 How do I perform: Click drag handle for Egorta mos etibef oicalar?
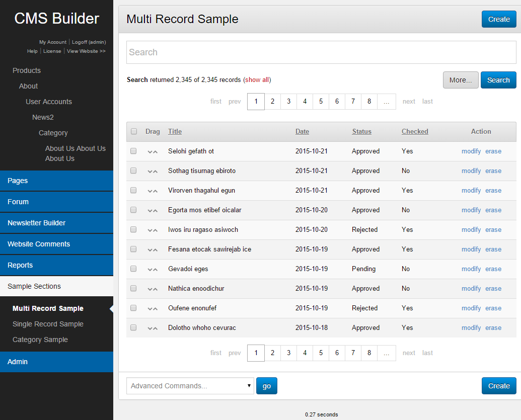[153, 210]
